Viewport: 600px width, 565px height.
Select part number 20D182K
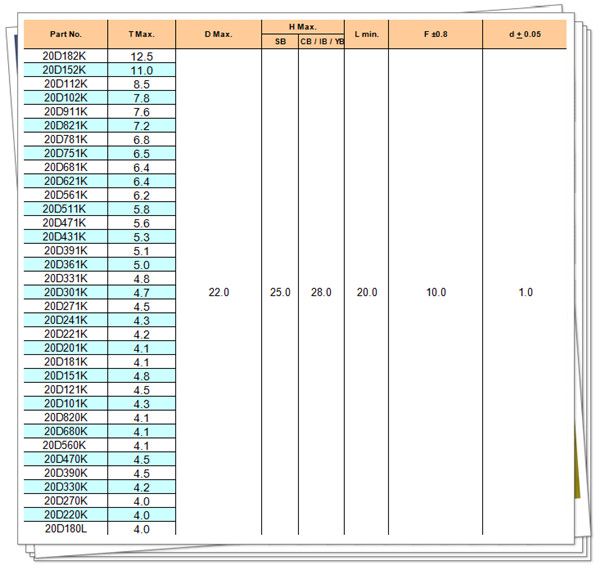coord(64,56)
